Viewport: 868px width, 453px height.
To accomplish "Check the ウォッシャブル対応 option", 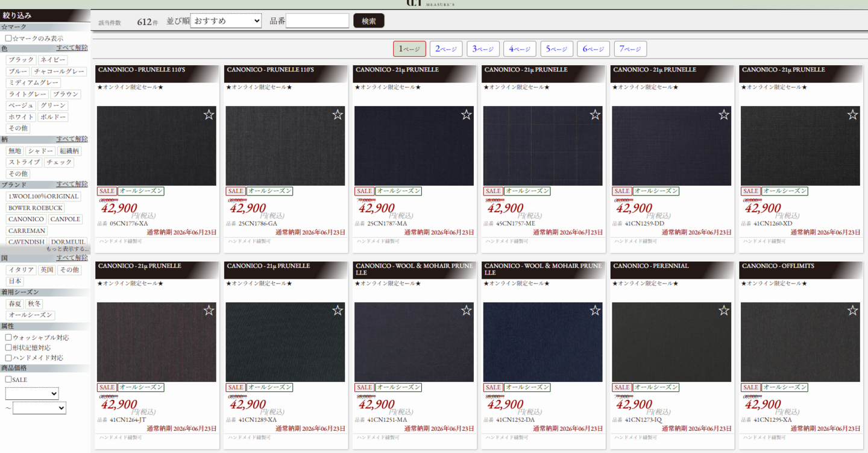I will click(x=8, y=338).
